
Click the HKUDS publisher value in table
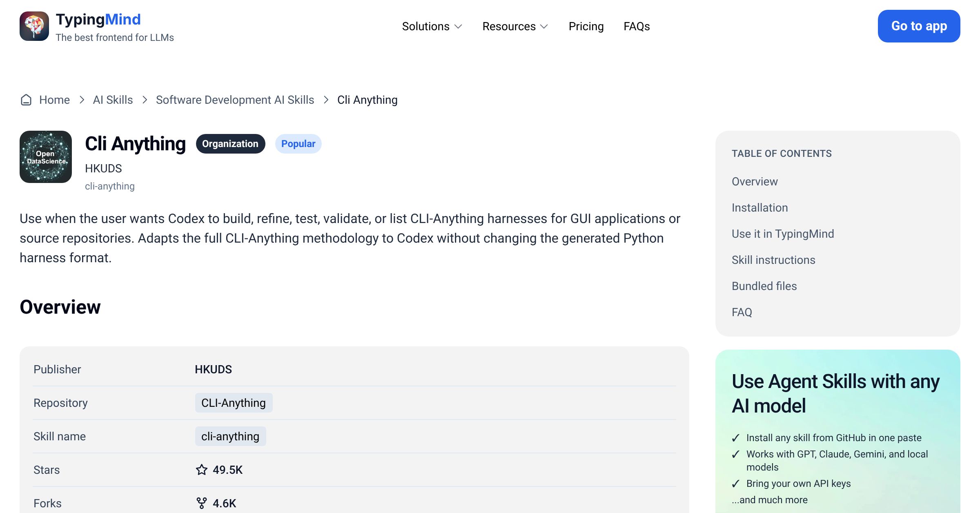[x=213, y=369]
